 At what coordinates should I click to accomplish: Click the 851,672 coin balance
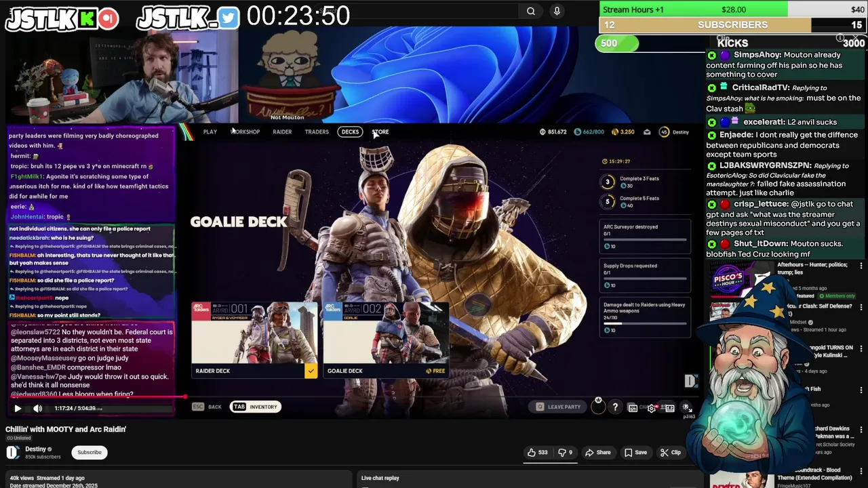[x=553, y=132]
